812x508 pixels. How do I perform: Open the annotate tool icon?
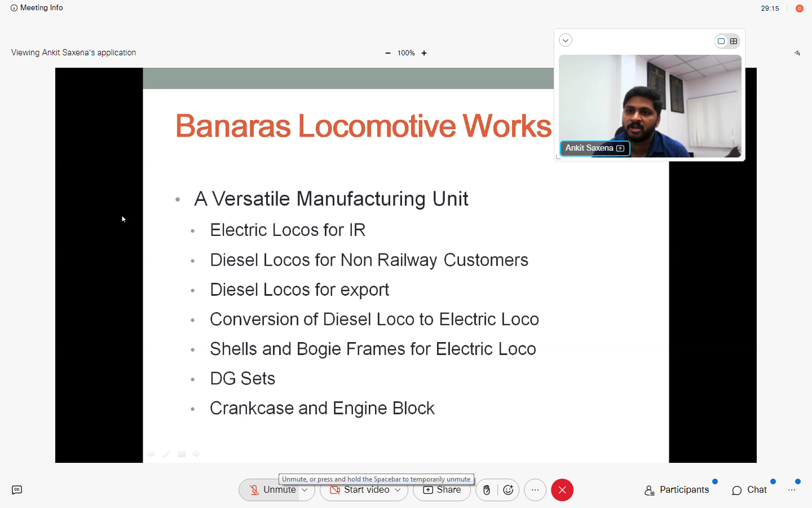[797, 53]
